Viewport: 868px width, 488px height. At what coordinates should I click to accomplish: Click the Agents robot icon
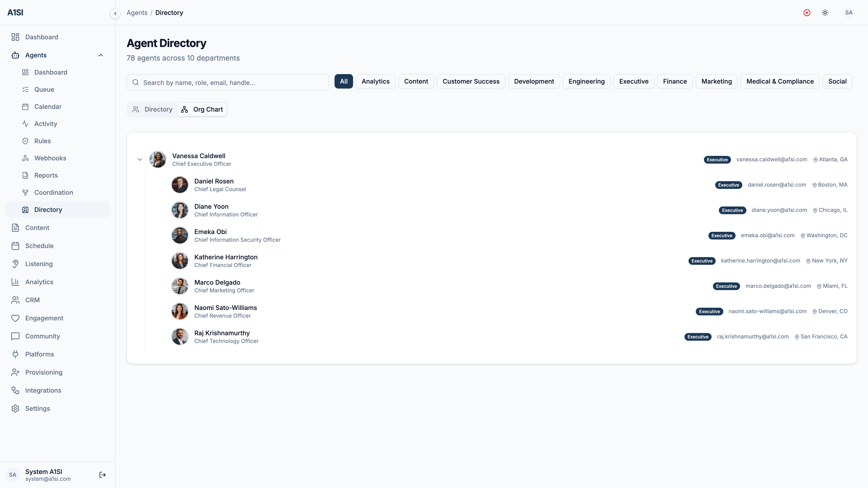[15, 55]
